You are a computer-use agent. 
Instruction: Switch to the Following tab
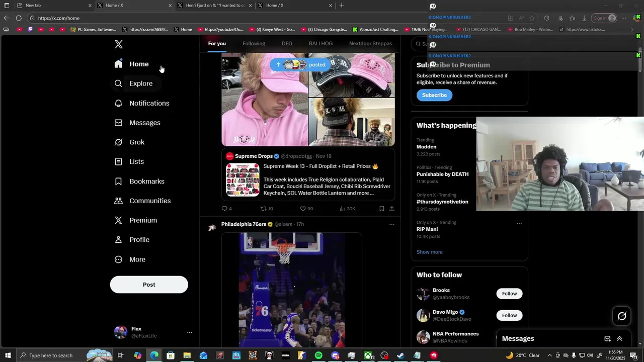click(254, 44)
